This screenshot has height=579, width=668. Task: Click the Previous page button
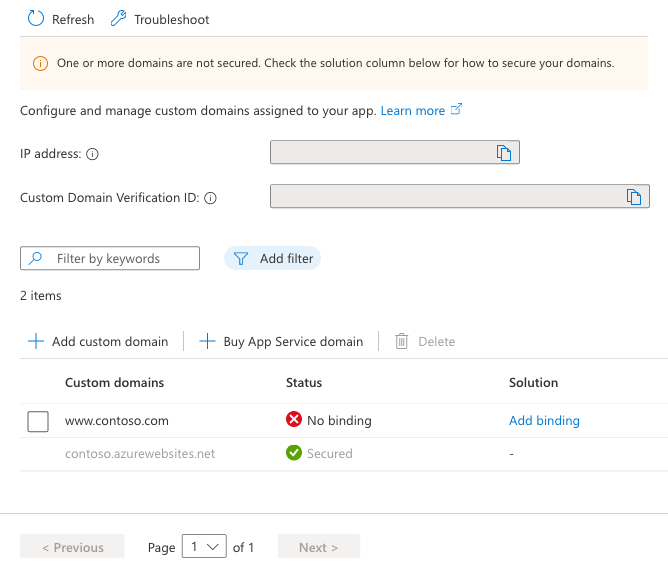[x=72, y=547]
